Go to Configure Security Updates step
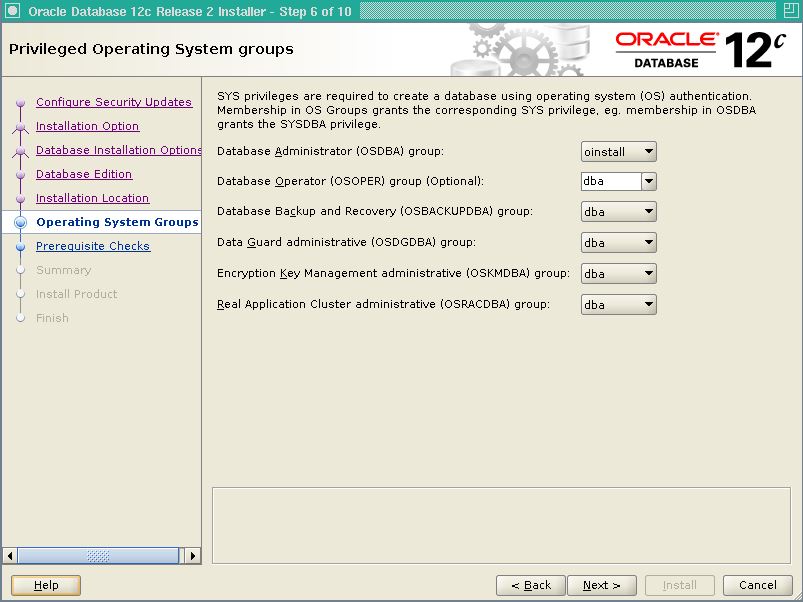Image resolution: width=803 pixels, height=602 pixels. coord(114,102)
